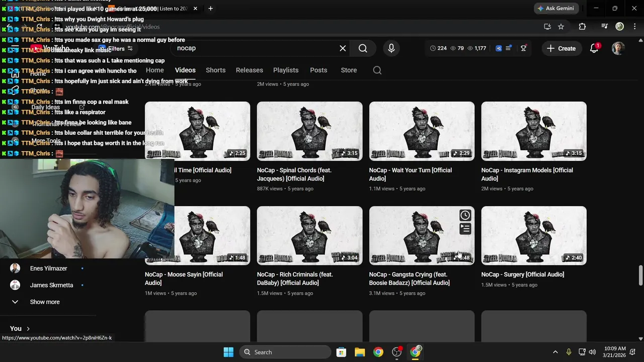644x362 pixels.
Task: Open the volume control in system tray
Action: pos(592,352)
